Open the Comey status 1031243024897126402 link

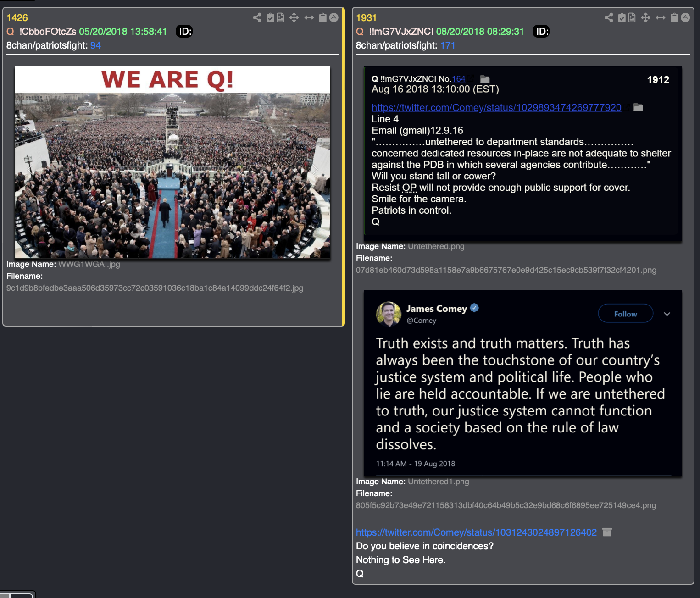[x=476, y=532]
